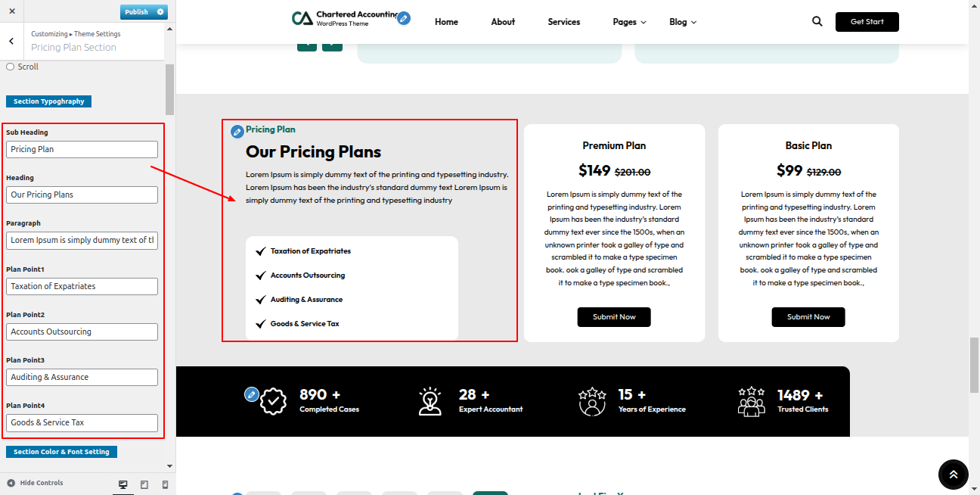Switch to desktop preview mode
This screenshot has width=980, height=495.
click(123, 484)
